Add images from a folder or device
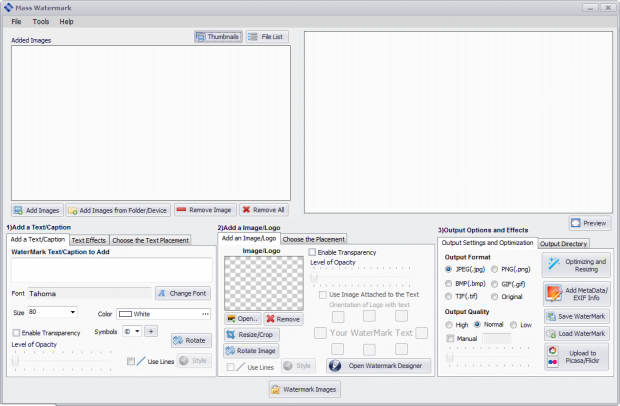Screen dimensions: 620x406 [118, 210]
